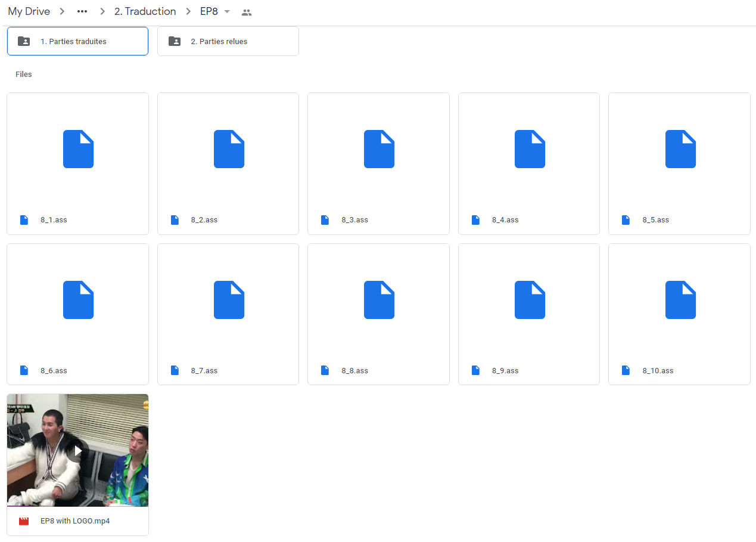Click the small file icon beside 8_2.ass
Image resolution: width=756 pixels, height=542 pixels.
(x=175, y=220)
